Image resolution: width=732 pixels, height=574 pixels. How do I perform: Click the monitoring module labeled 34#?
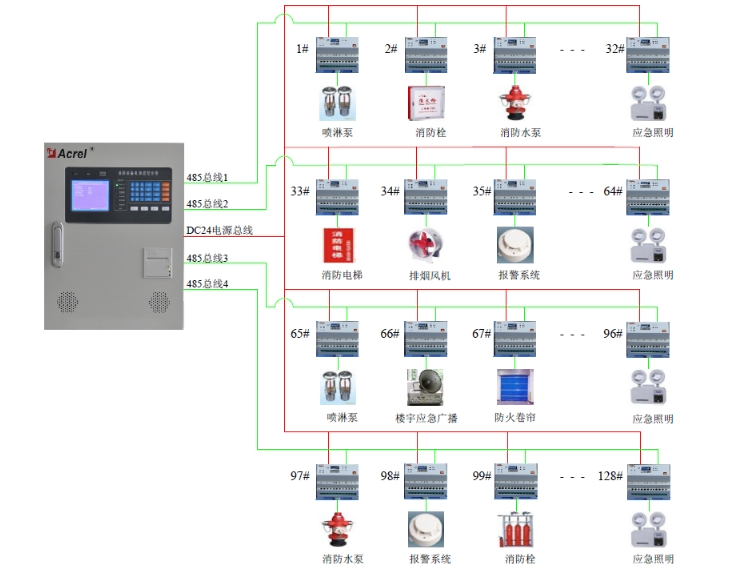click(426, 197)
